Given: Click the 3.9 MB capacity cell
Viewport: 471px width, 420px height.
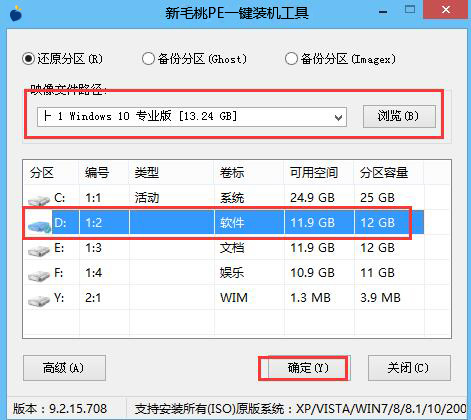Looking at the screenshot, I should 380,298.
